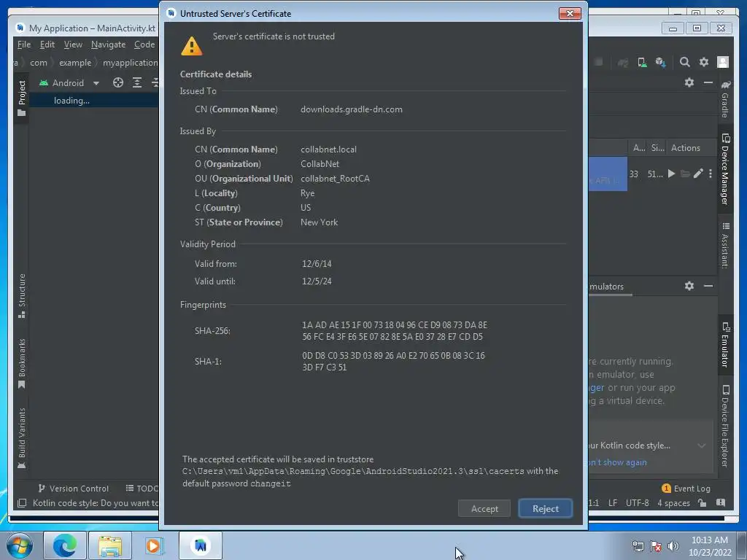747x560 pixels.
Task: Click the Don't show again link
Action: 618,462
